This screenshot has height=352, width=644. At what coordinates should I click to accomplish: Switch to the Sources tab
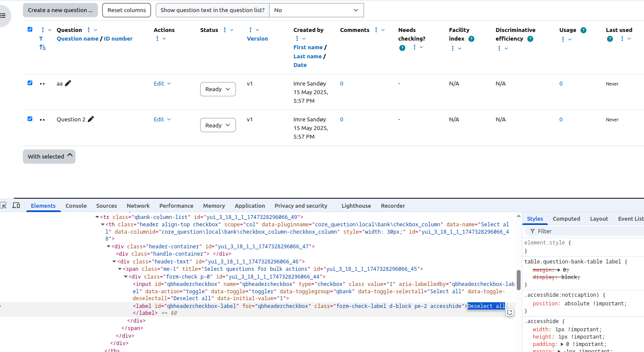pos(107,206)
